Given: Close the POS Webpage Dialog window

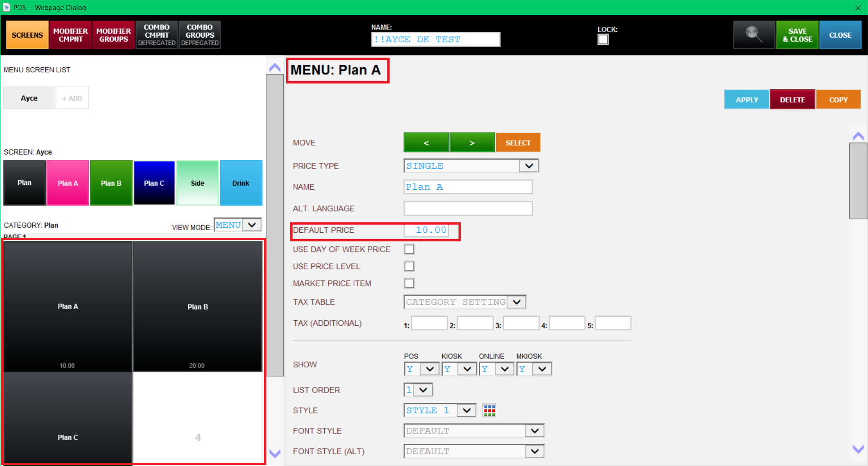Looking at the screenshot, I should click(858, 7).
